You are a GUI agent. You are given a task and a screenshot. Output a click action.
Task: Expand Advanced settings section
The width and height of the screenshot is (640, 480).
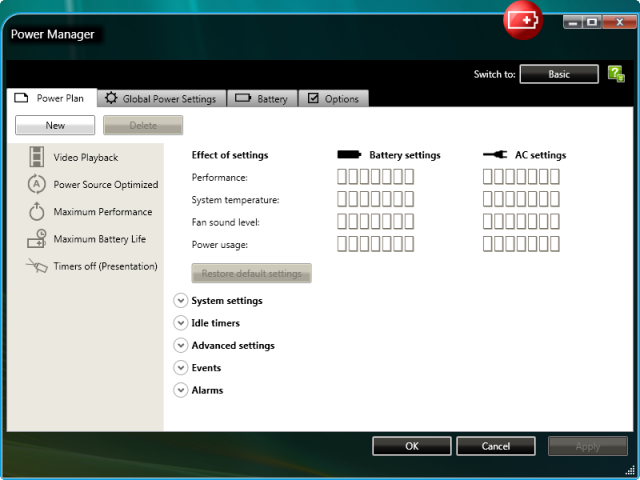(180, 345)
